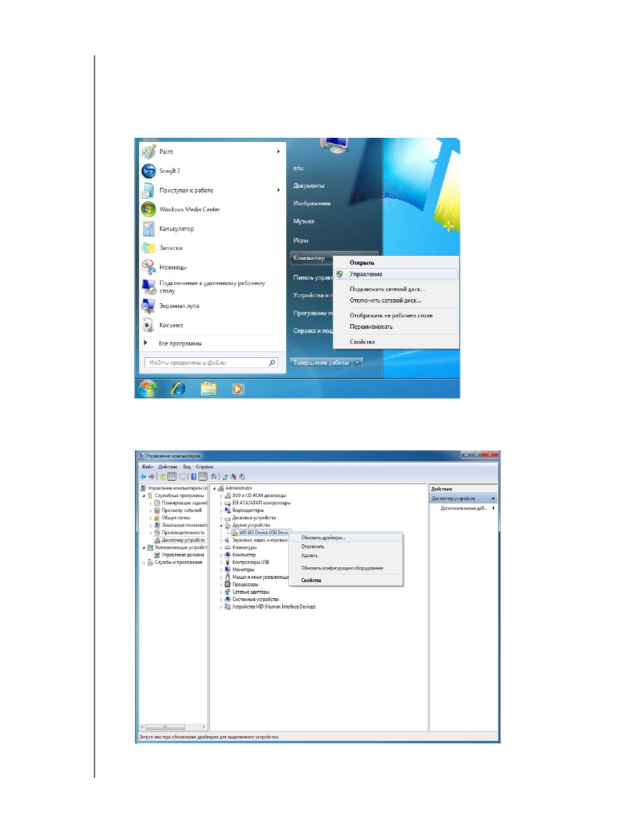644x834 pixels.
Task: Click the Windows Start orb on the taskbar
Action: click(148, 388)
